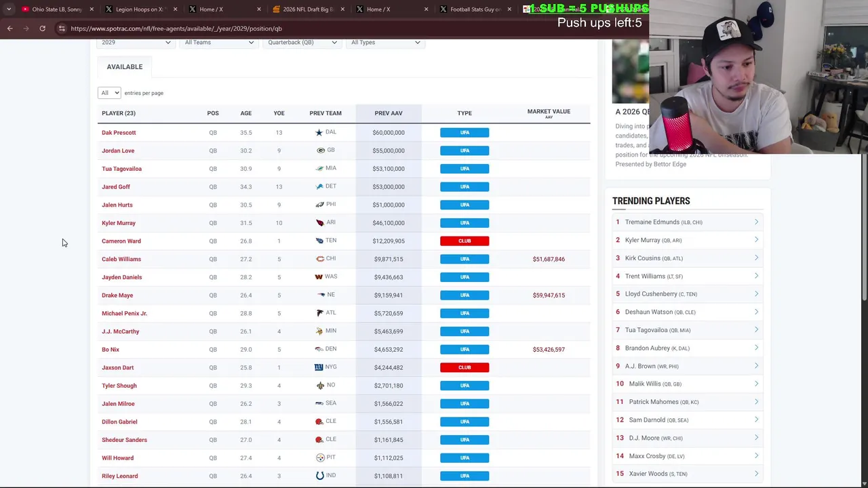Sort by PLAYER (23) column header

click(x=119, y=113)
